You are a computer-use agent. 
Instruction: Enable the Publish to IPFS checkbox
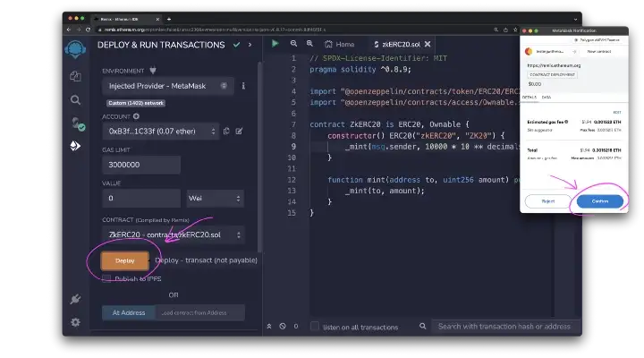tap(107, 279)
